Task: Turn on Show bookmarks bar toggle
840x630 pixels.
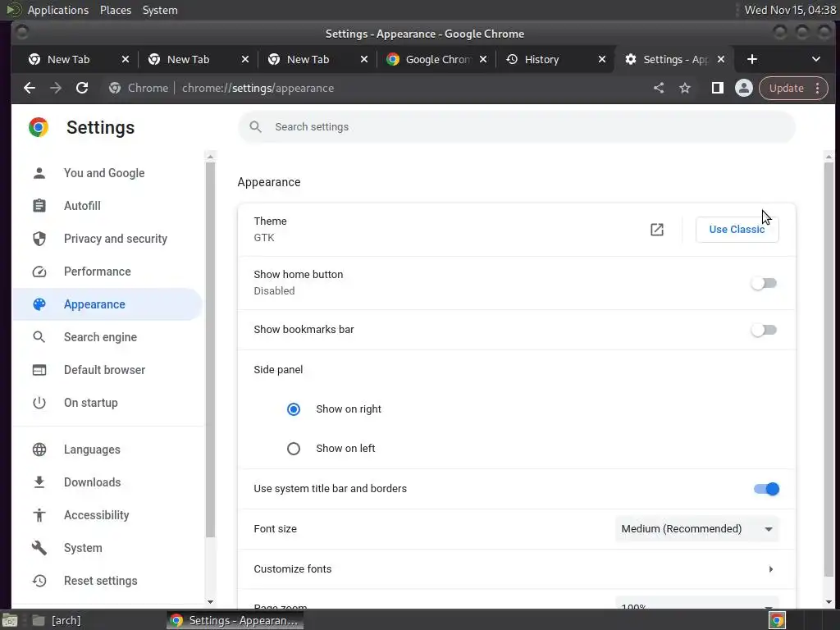Action: pyautogui.click(x=764, y=330)
